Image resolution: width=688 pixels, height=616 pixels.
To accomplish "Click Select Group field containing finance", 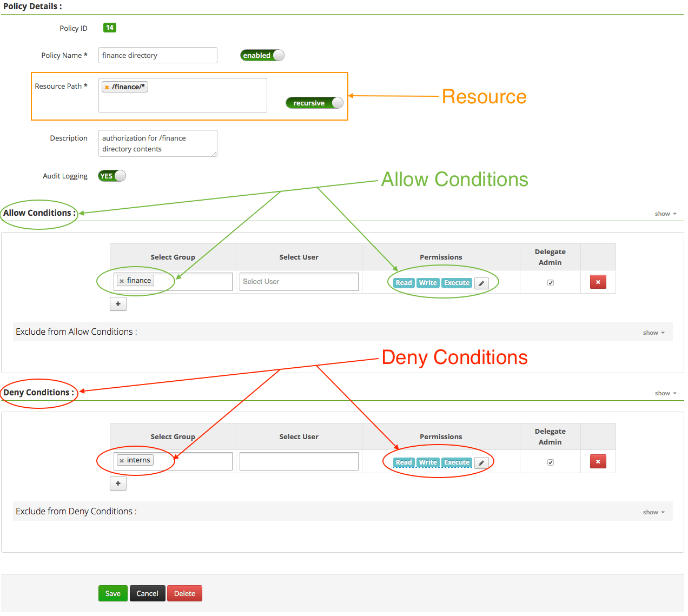I will [173, 282].
